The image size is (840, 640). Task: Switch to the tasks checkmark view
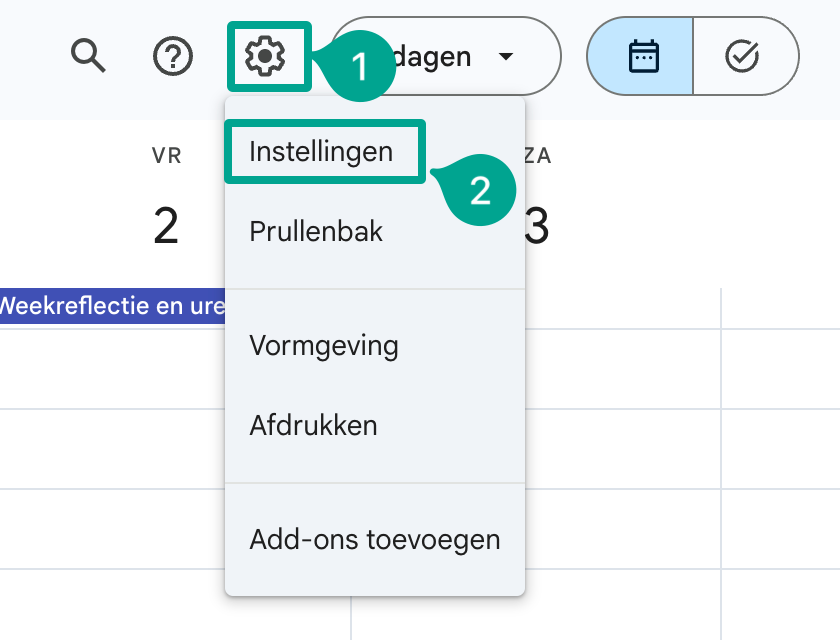742,56
